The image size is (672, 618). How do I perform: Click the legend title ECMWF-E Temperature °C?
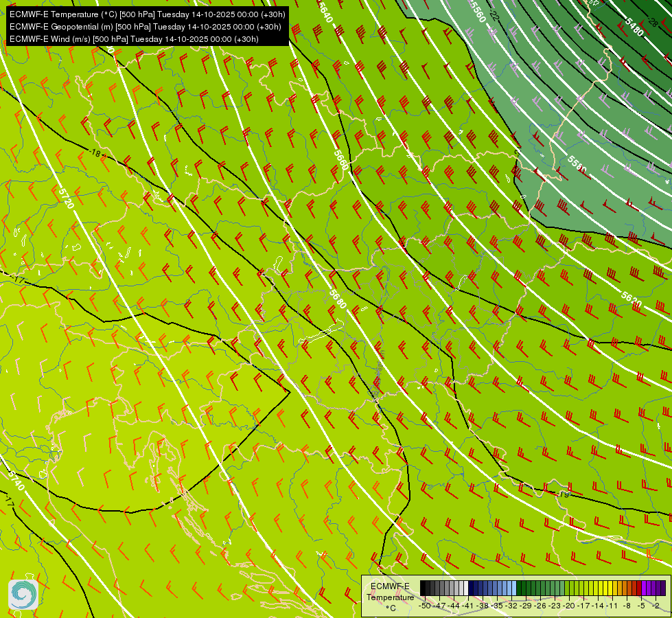(390, 597)
